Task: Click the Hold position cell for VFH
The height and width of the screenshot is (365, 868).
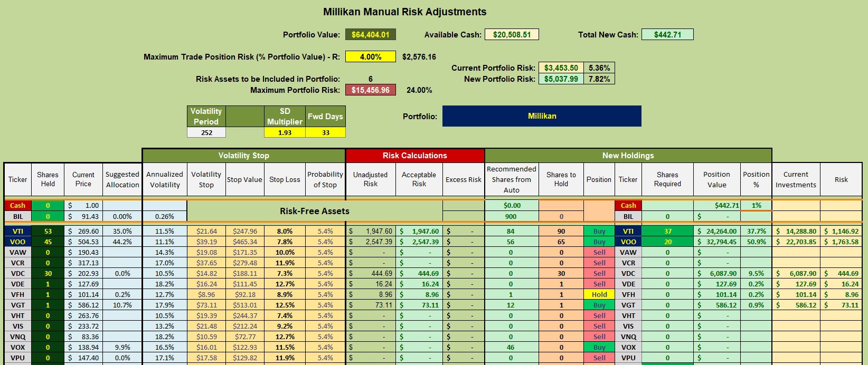Action: click(599, 294)
